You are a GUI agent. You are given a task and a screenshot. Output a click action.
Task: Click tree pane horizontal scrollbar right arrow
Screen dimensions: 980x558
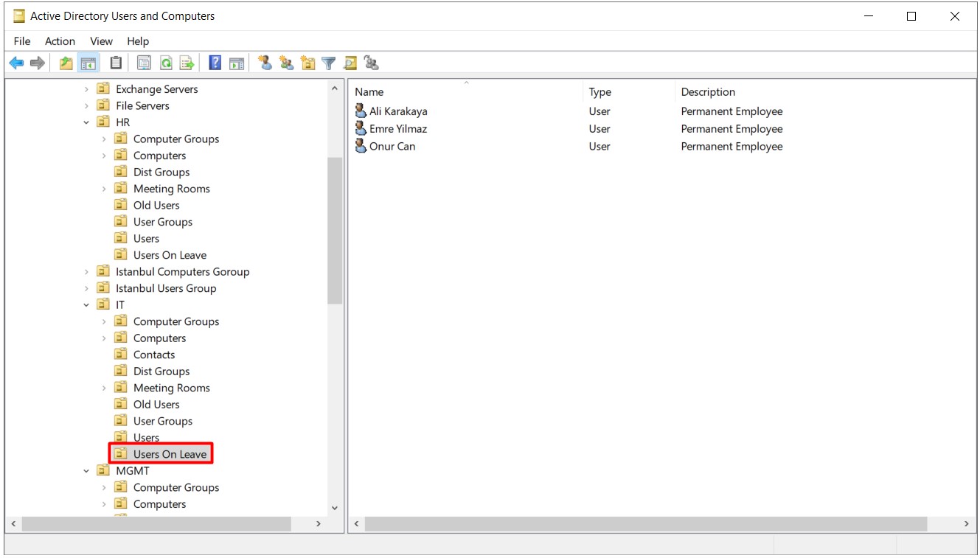319,523
